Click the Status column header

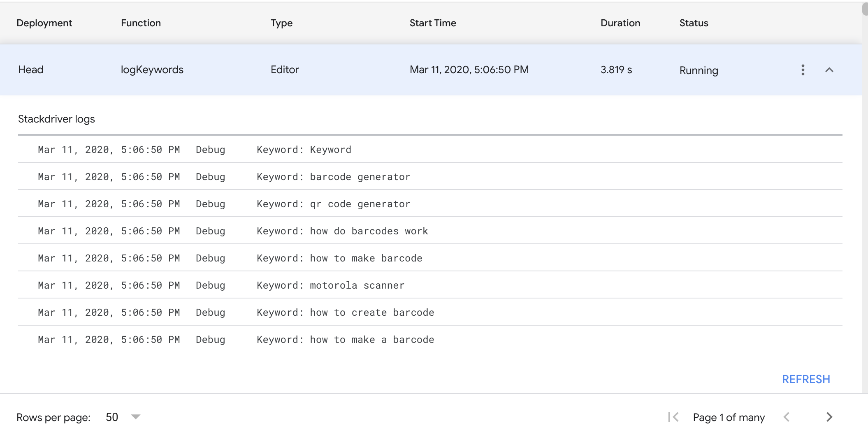694,23
